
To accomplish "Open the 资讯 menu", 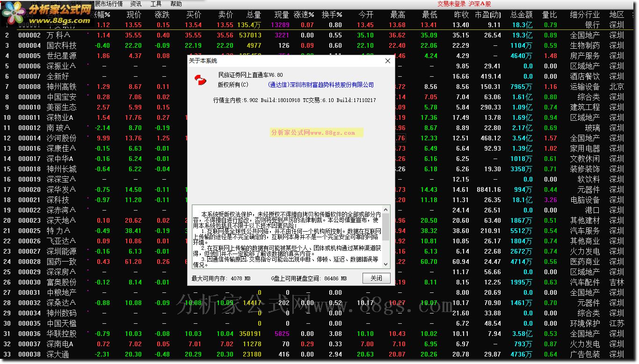I will coord(136,4).
